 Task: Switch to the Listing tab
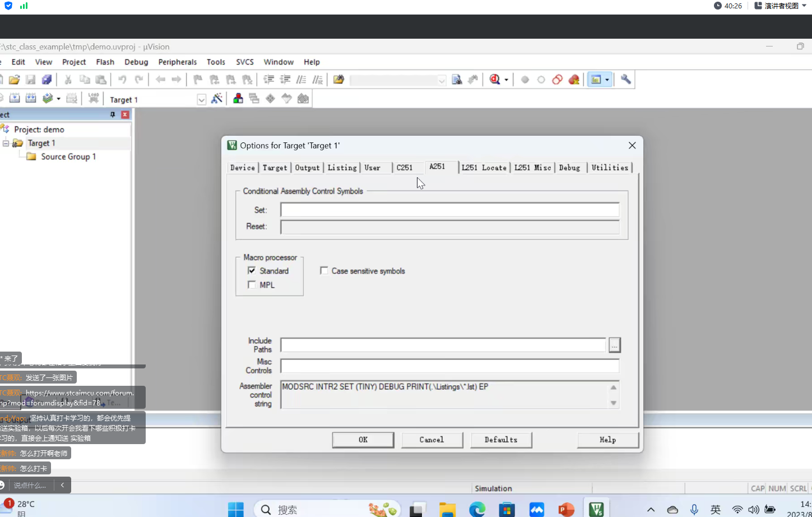pyautogui.click(x=342, y=168)
